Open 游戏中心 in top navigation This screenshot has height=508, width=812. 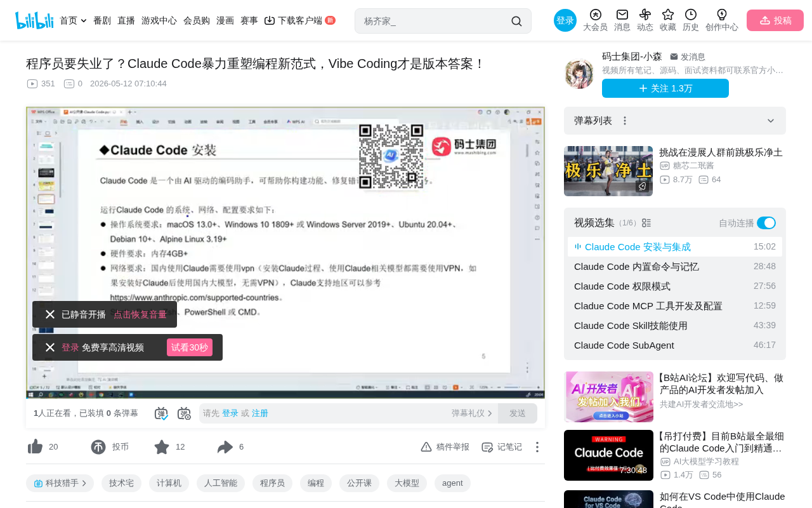pyautogui.click(x=159, y=20)
